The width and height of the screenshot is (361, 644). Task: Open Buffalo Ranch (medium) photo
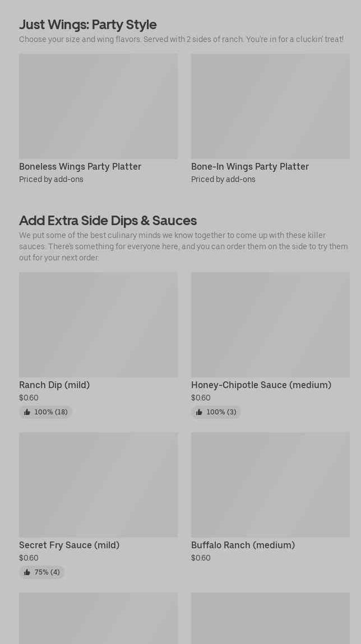[270, 485]
